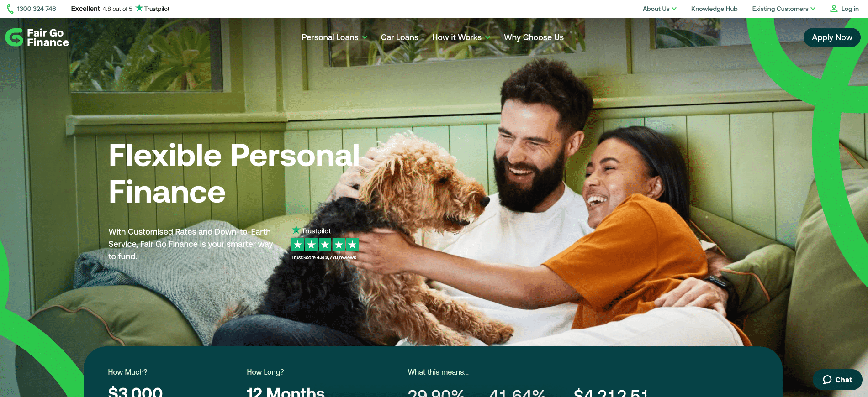Screen dimensions: 868x397
Task: Expand the How it Works chevron
Action: coord(487,37)
